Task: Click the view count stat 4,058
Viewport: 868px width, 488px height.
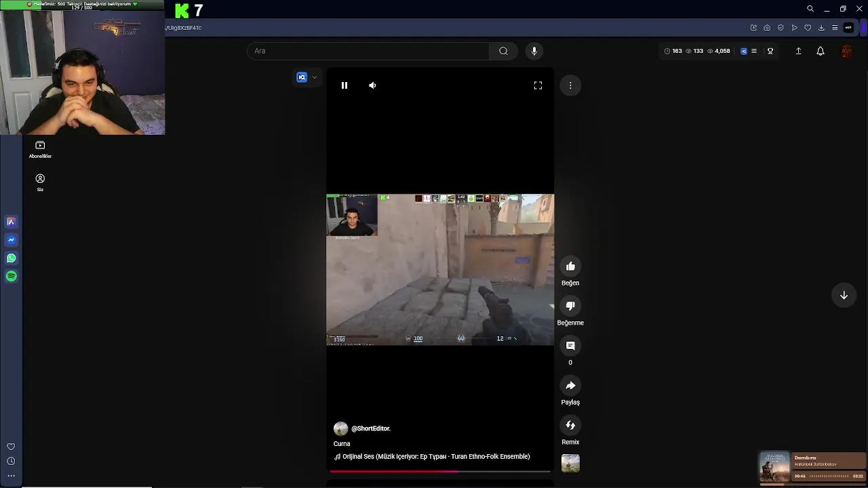Action: coord(718,51)
